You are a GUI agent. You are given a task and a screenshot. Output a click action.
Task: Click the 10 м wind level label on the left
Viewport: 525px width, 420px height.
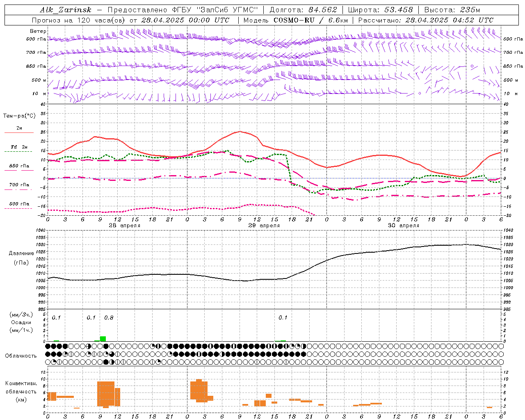(39, 94)
